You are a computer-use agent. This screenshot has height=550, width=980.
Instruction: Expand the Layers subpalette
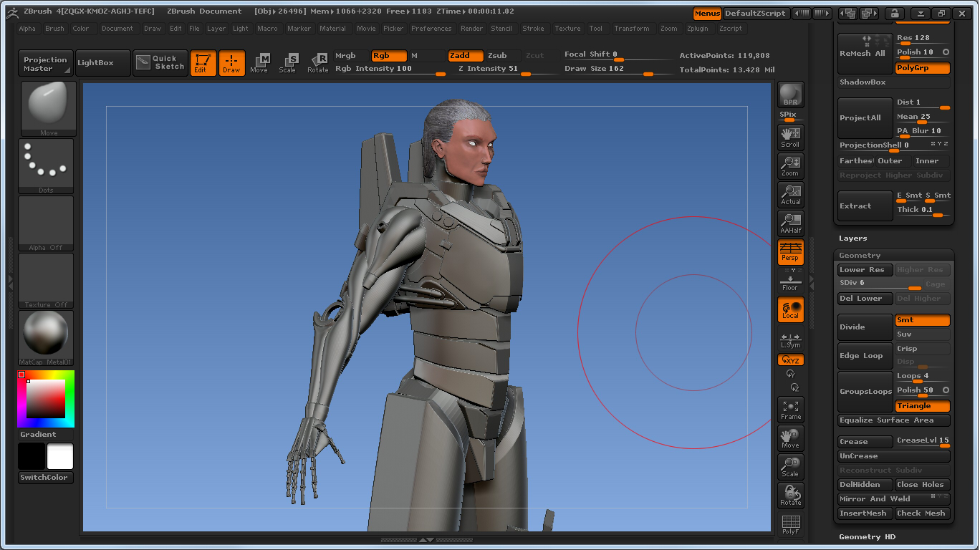click(853, 238)
